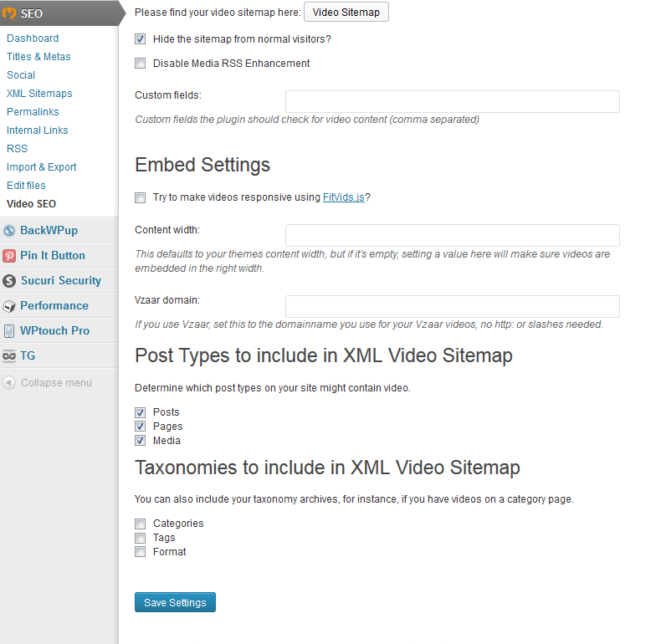Screen dimensions: 661x644
Task: Go to Titles & Metas submenu
Action: 38,57
